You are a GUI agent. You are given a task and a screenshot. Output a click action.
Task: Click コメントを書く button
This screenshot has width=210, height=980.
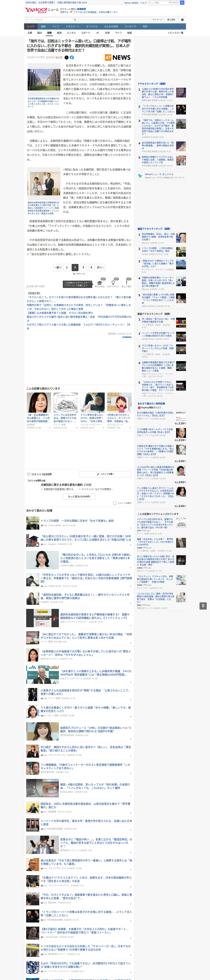(105, 474)
